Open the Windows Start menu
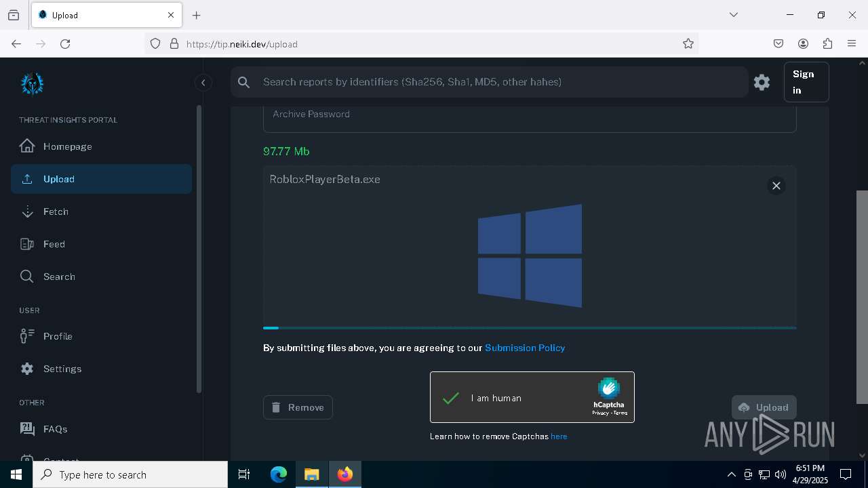 (16, 474)
